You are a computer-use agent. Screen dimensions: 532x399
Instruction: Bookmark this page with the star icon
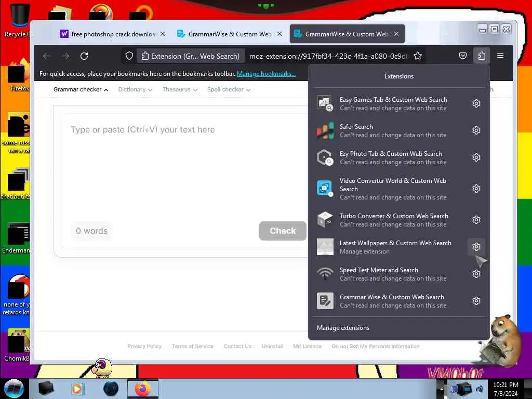point(418,56)
